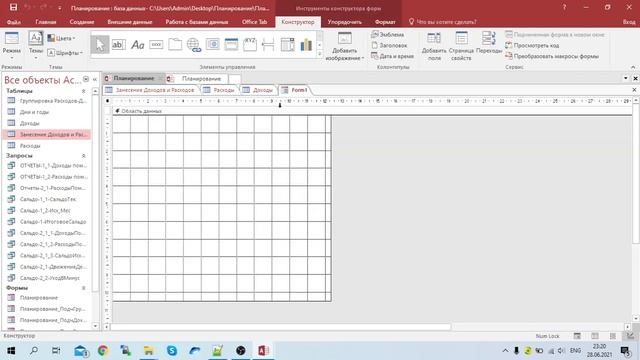
Task: Click the Эмблема logo button
Action: point(388,35)
